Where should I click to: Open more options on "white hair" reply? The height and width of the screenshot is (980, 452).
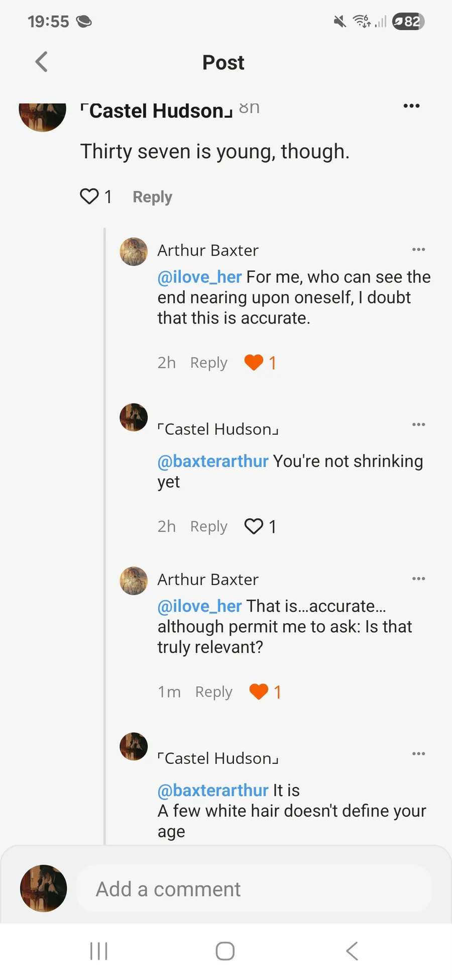tap(418, 754)
